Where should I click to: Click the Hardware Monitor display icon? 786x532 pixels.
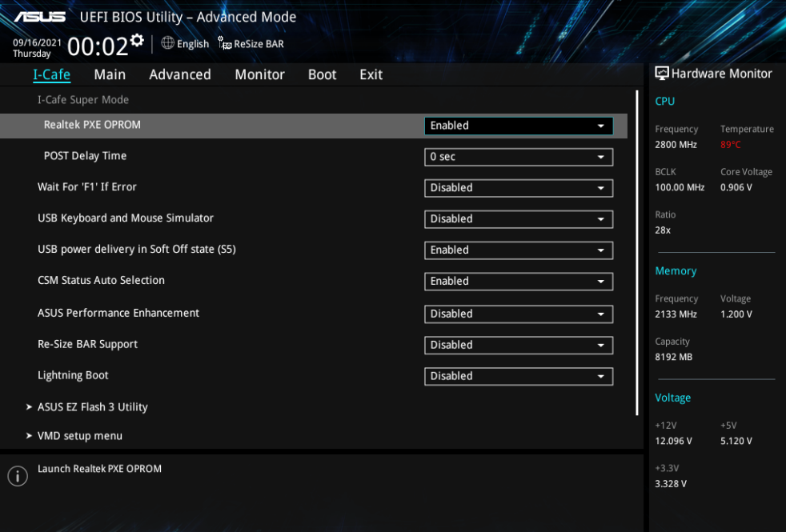[x=662, y=74]
